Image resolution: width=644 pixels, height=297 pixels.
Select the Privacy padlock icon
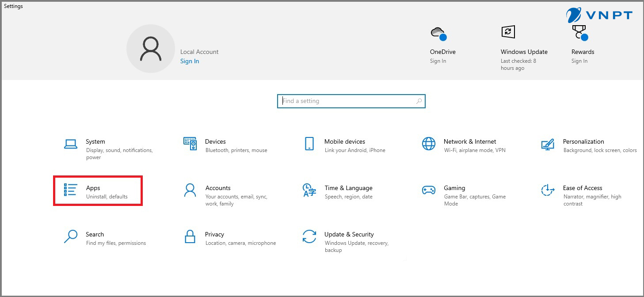[x=190, y=236]
